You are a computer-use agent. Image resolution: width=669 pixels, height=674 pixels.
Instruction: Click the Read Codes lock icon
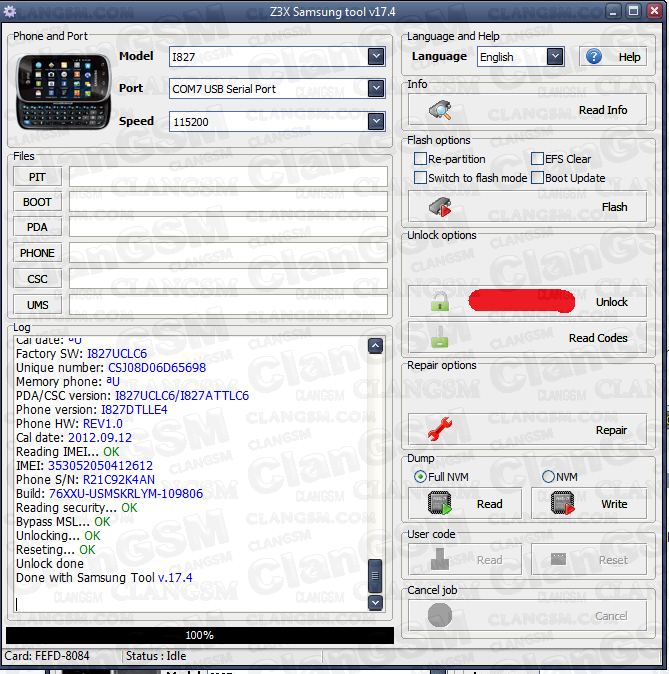(439, 337)
